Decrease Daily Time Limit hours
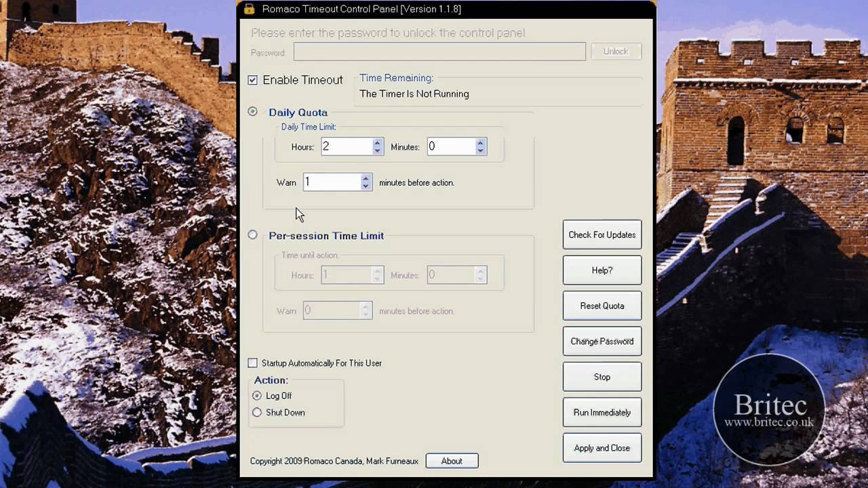The width and height of the screenshot is (868, 488). [x=377, y=150]
